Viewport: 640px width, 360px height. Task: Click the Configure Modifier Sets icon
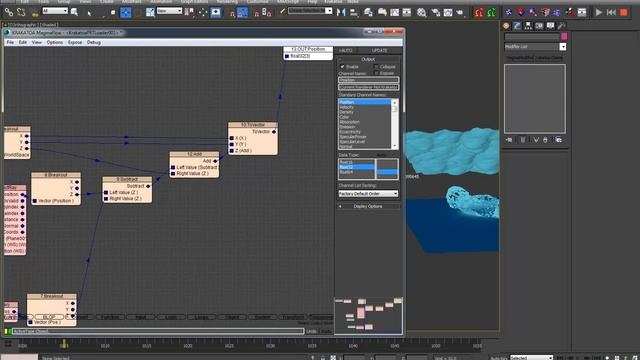tap(558, 140)
